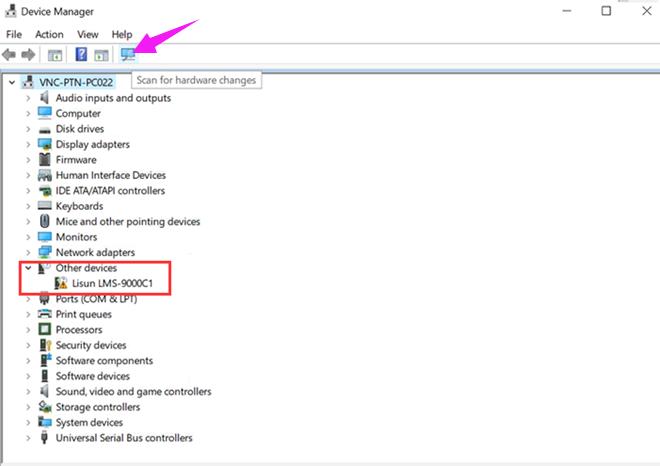The width and height of the screenshot is (660, 466).
Task: Click the Keyboards category icon
Action: [x=45, y=206]
